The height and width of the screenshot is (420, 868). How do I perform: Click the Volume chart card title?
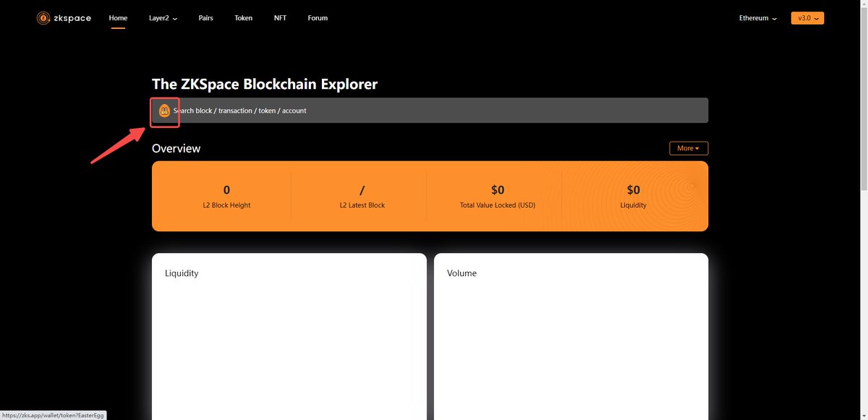(461, 273)
